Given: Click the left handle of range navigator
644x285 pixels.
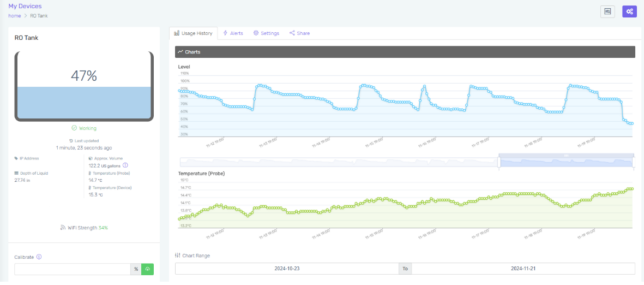Looking at the screenshot, I should click(x=498, y=163).
